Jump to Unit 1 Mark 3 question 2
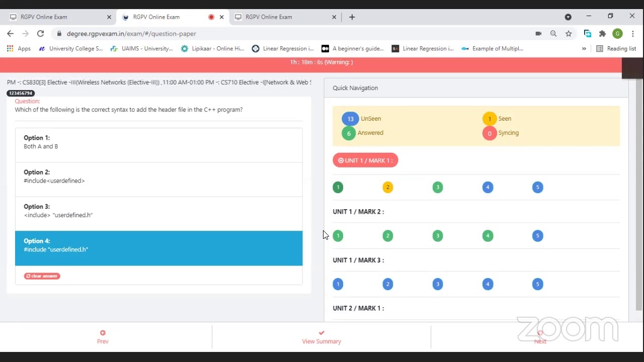644x362 pixels. click(387, 285)
